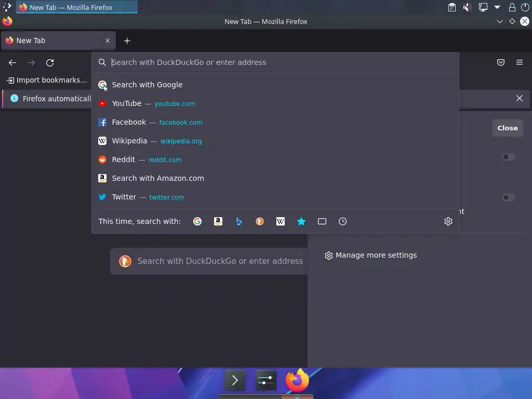Choose the Twitter twitter.com suggestion
532x399 pixels.
click(275, 197)
